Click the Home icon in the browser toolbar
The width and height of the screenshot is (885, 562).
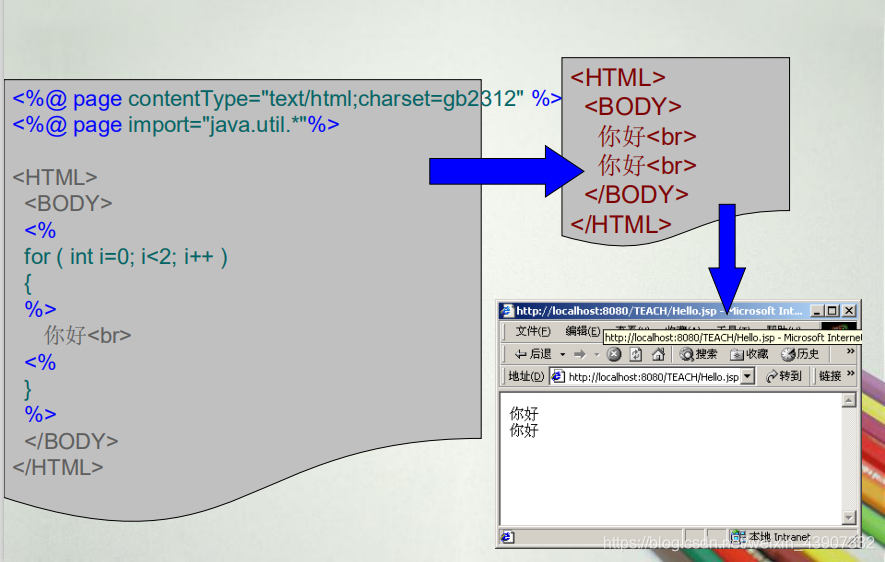click(x=658, y=354)
